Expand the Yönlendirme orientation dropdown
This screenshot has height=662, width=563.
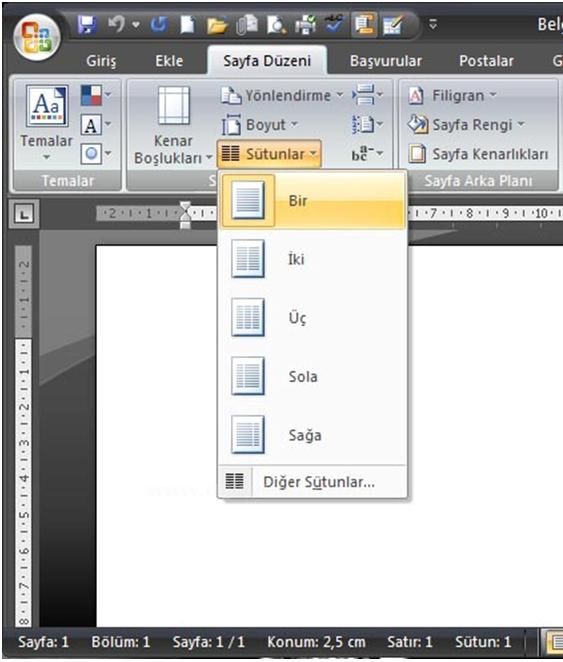pyautogui.click(x=282, y=96)
